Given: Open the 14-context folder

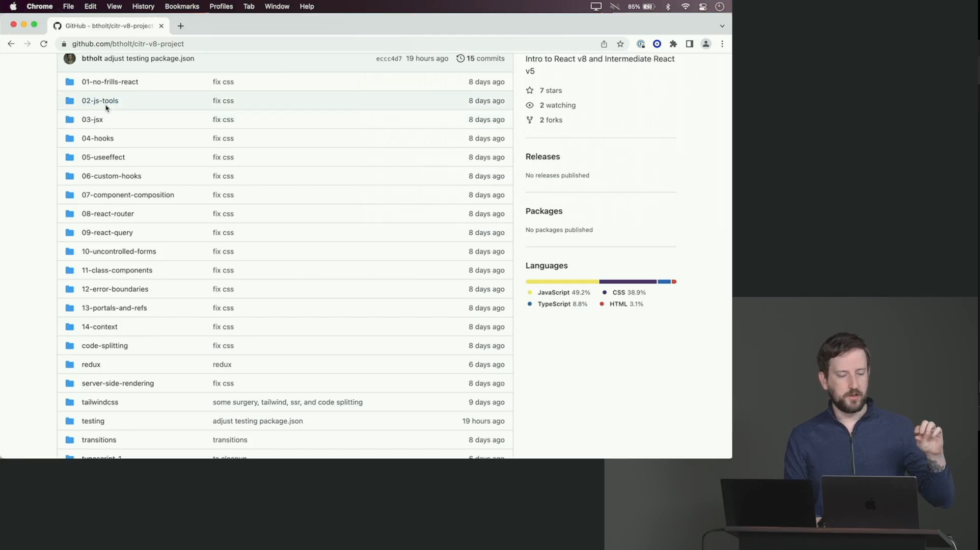Looking at the screenshot, I should coord(100,326).
